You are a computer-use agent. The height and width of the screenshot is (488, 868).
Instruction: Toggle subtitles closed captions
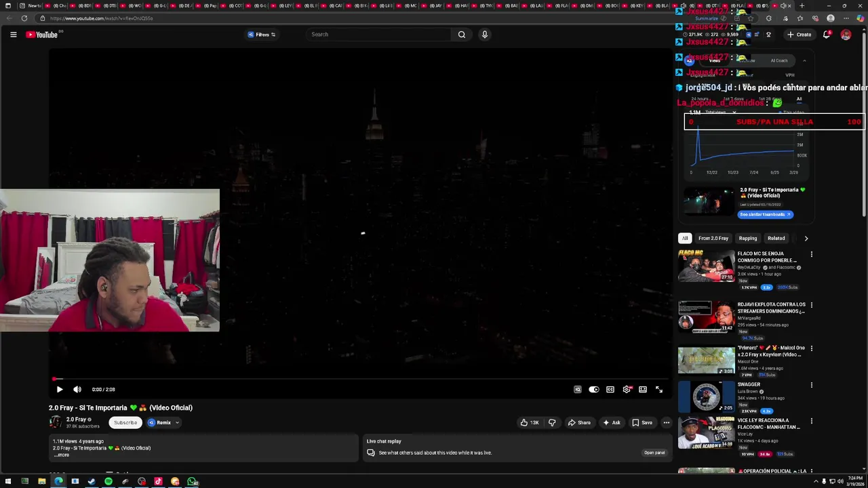tap(610, 390)
